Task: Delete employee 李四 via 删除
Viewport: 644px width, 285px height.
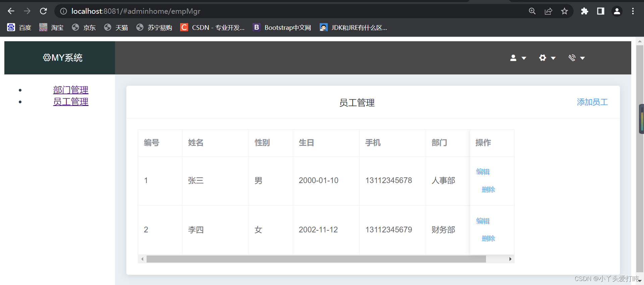Action: [x=488, y=238]
